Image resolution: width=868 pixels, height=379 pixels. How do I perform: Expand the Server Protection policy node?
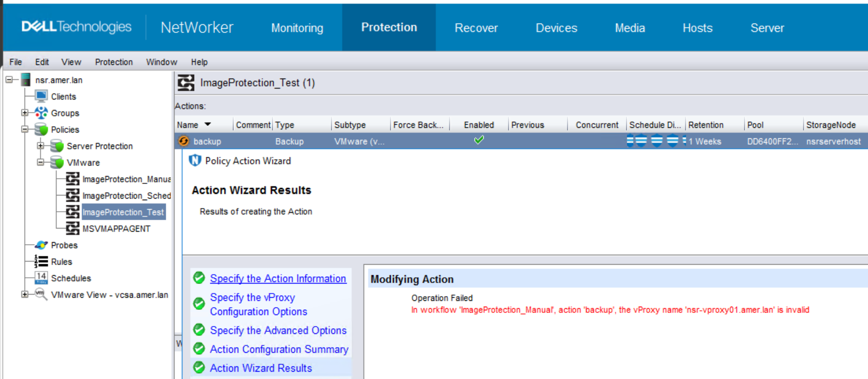pos(40,146)
